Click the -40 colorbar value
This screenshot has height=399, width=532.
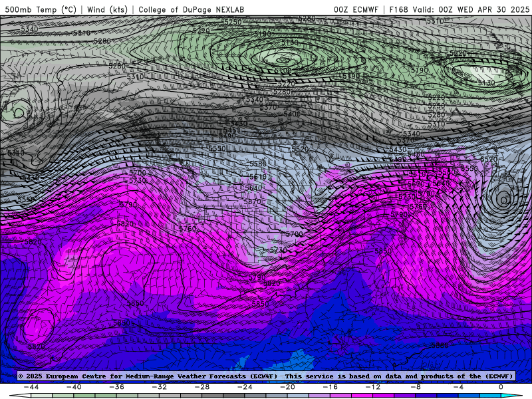74,387
